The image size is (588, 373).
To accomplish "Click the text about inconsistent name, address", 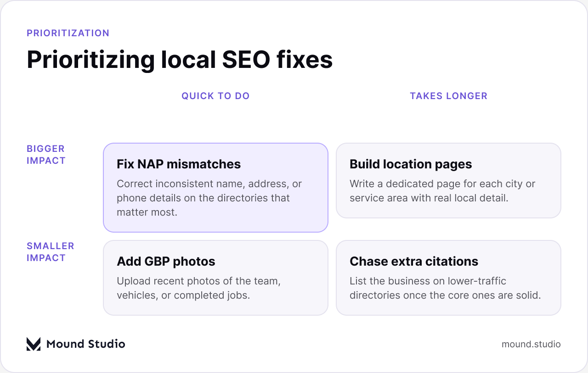I will point(209,198).
